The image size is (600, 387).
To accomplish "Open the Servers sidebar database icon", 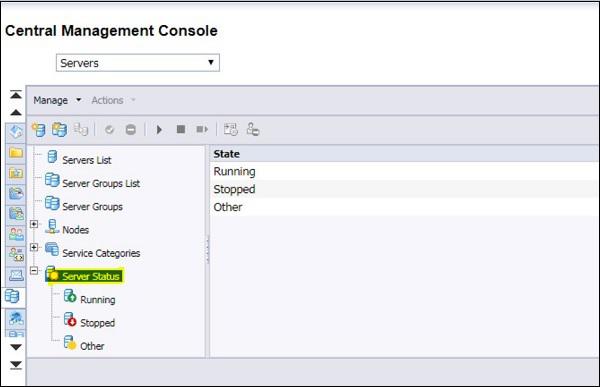I will [x=12, y=297].
